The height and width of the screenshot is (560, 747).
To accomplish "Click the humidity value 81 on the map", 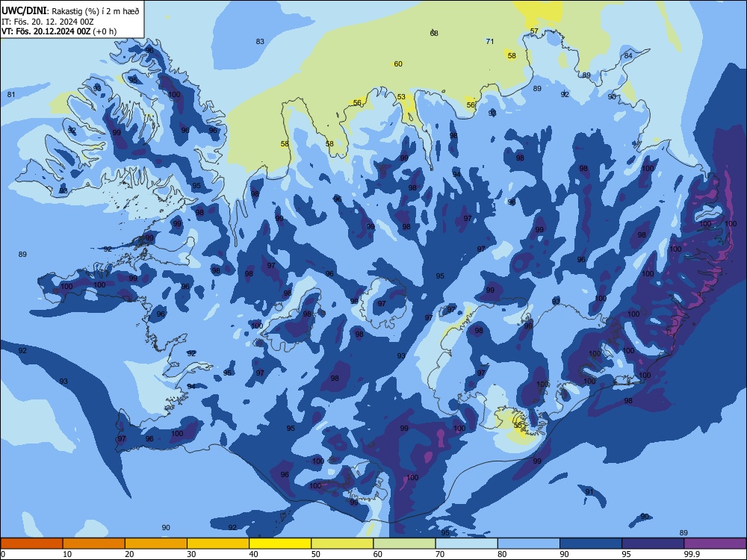I will 11,94.
